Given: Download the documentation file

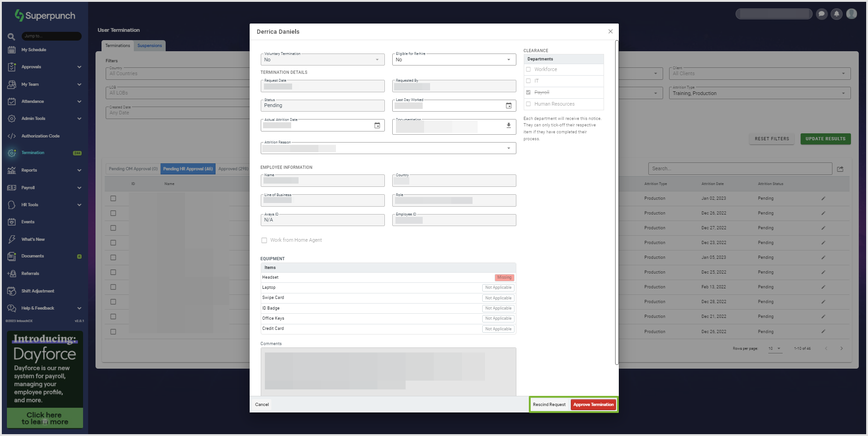Looking at the screenshot, I should click(x=509, y=125).
